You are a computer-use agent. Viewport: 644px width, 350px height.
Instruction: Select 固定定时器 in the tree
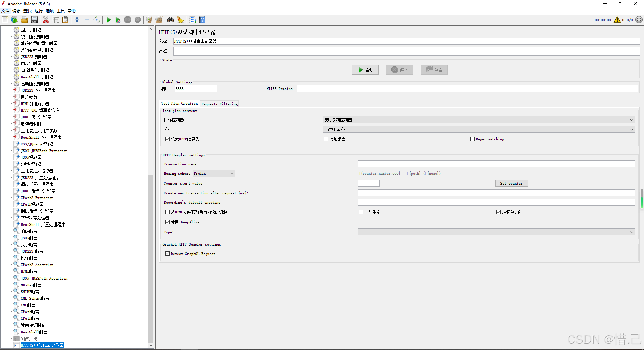click(31, 30)
